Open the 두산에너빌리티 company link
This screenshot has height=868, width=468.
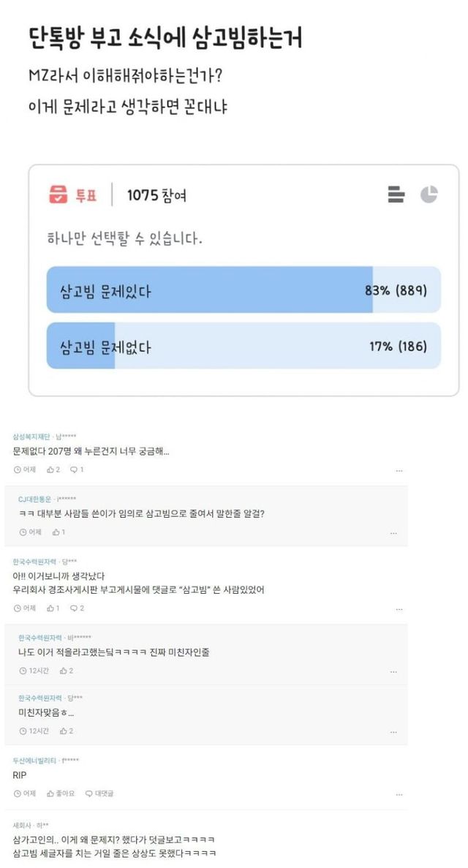[x=34, y=761]
